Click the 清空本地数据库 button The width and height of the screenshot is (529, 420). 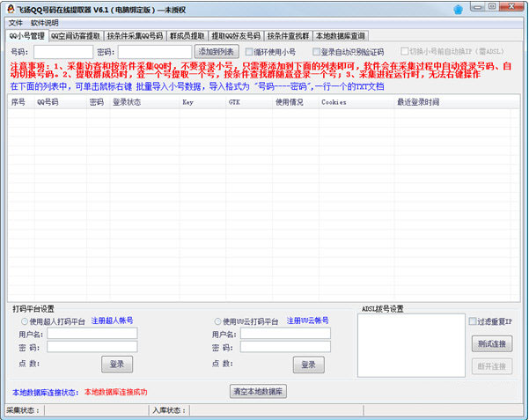(259, 391)
